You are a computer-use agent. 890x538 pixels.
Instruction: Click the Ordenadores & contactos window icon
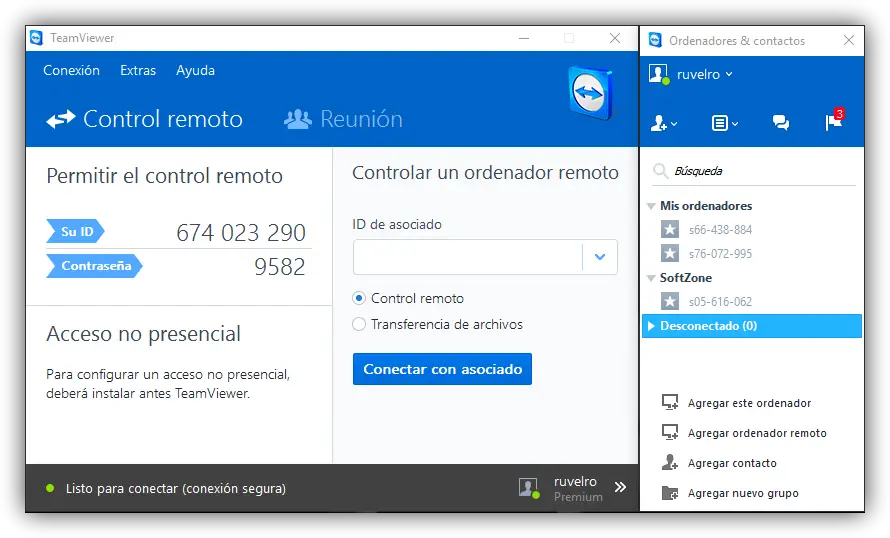point(655,40)
